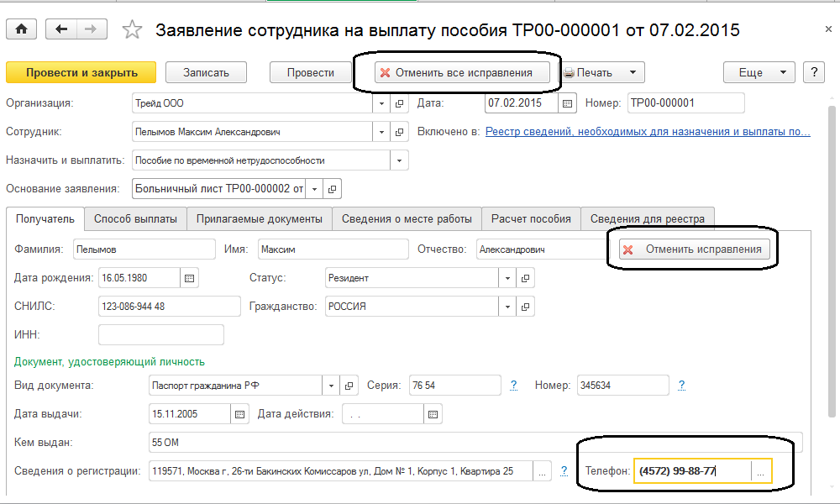Image resolution: width=840 pixels, height=504 pixels.
Task: Add document to favorites with star icon
Action: tap(132, 30)
